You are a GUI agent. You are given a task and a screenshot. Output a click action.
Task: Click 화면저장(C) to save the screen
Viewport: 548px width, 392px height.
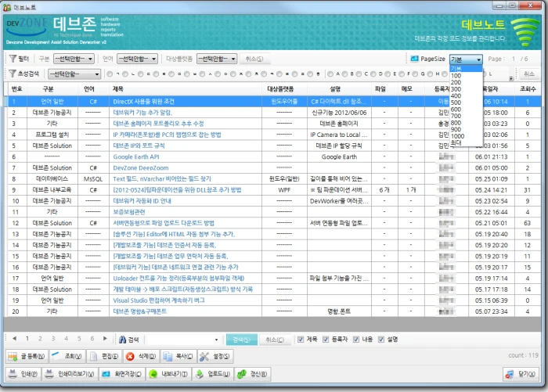point(122,374)
